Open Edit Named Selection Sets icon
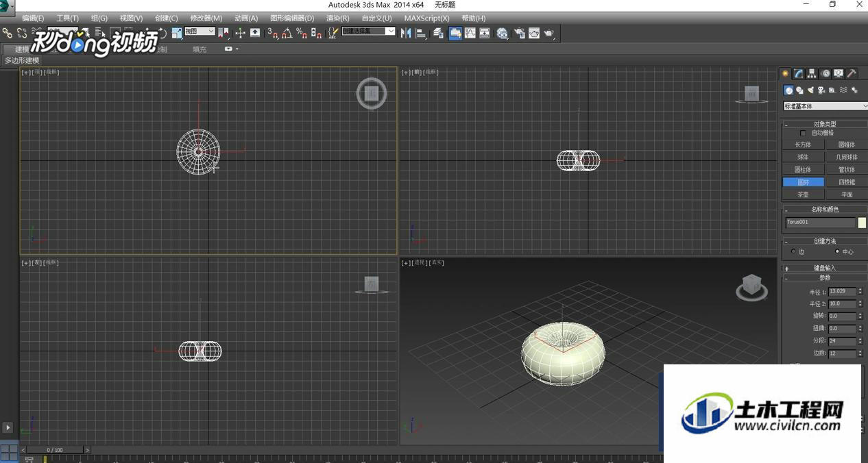The image size is (868, 463). [333, 32]
